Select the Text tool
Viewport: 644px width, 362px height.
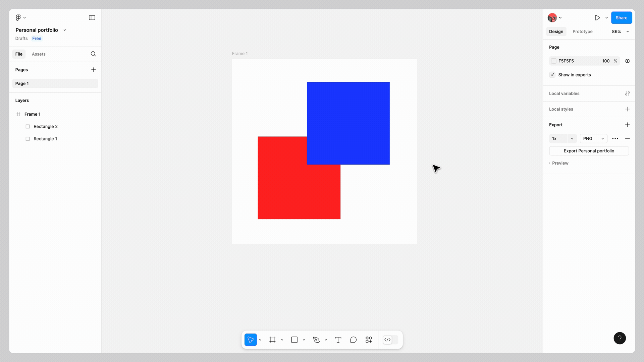click(x=338, y=340)
